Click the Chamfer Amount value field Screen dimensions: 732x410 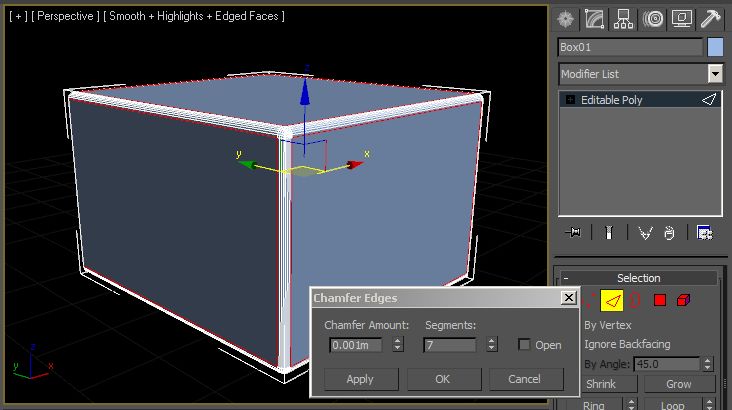pyautogui.click(x=356, y=345)
